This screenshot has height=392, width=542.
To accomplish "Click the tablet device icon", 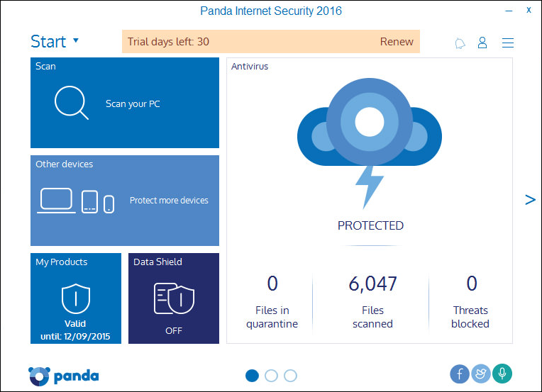I will pyautogui.click(x=89, y=202).
